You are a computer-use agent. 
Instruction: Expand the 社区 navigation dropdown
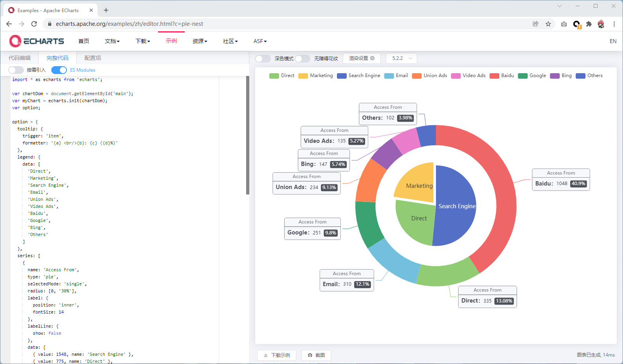point(230,41)
